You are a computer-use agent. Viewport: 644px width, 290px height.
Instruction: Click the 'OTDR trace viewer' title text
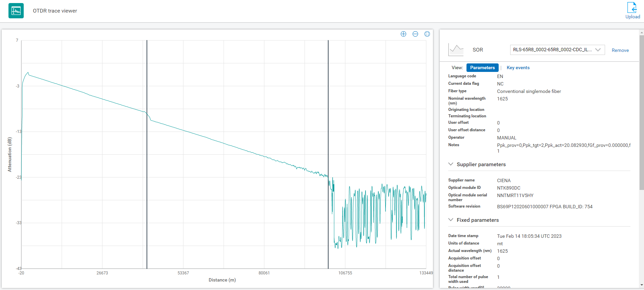click(55, 11)
